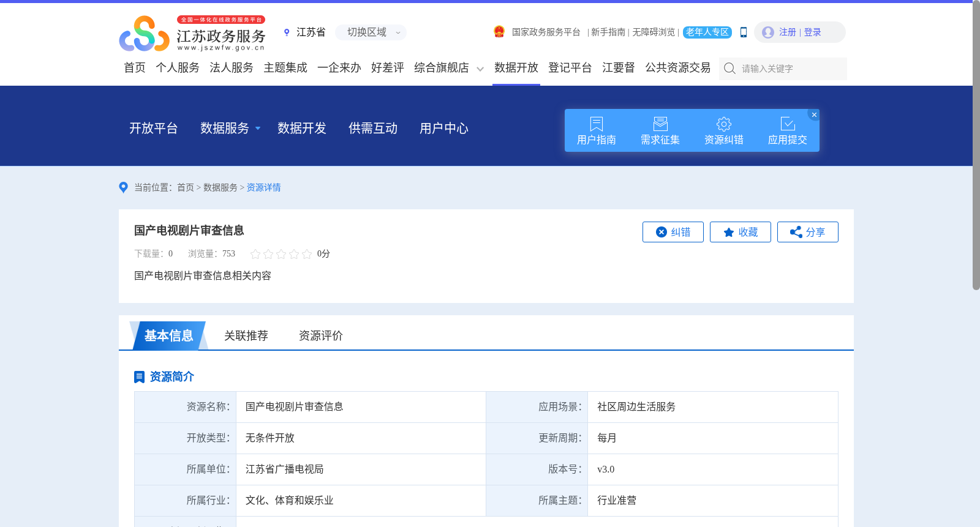Switch to the 老年人专区 elderly mode

[x=707, y=32]
